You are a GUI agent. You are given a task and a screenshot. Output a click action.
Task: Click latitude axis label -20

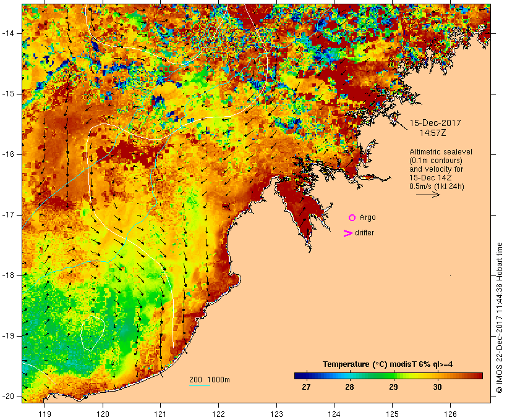click(x=8, y=397)
